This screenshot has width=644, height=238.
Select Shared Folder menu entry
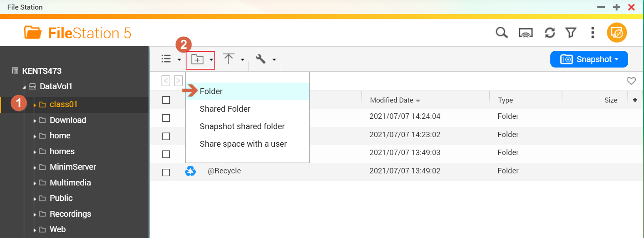point(225,109)
